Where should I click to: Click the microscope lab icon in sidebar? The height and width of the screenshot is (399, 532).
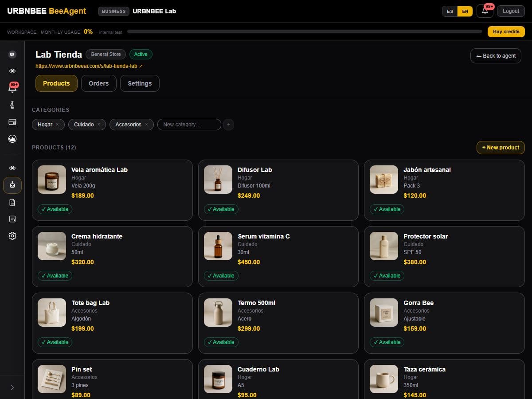12,105
